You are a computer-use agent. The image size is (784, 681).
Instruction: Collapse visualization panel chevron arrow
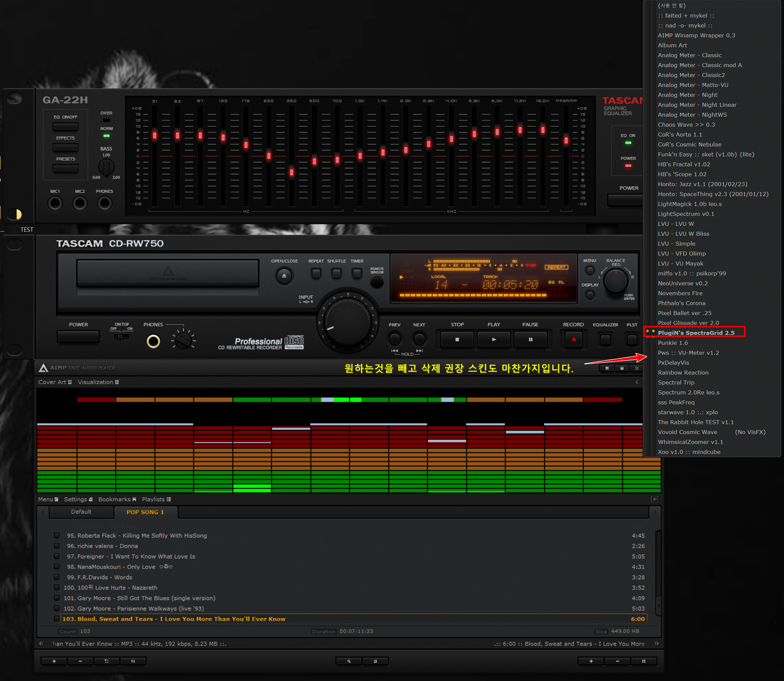tap(637, 382)
